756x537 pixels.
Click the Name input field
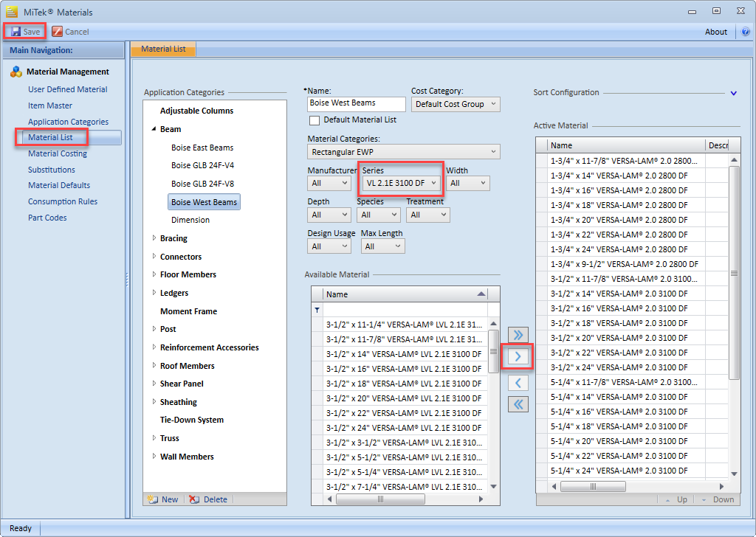[x=357, y=103]
